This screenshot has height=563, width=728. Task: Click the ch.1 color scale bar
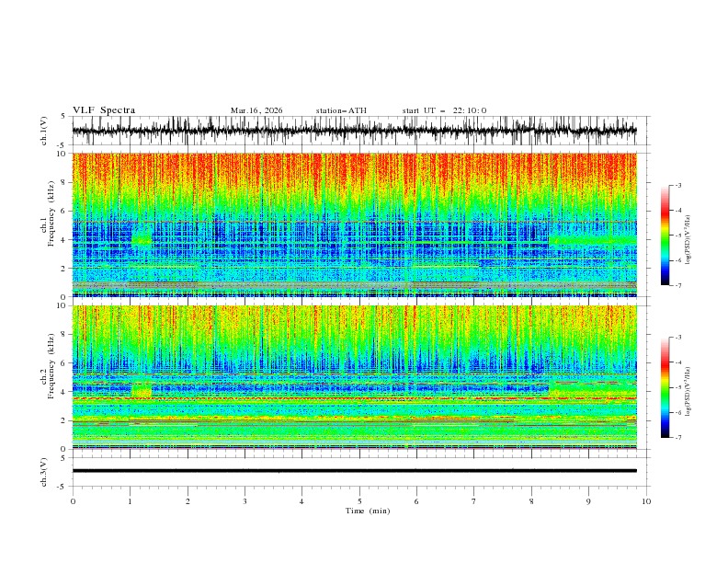pyautogui.click(x=665, y=236)
